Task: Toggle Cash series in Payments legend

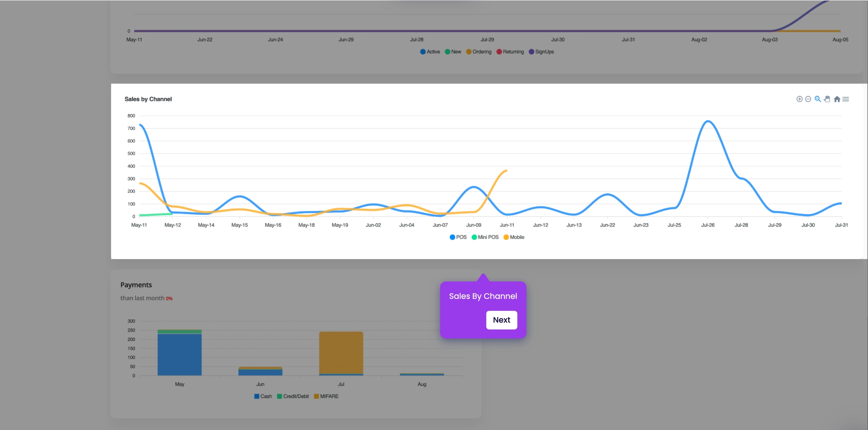Action: click(x=263, y=396)
